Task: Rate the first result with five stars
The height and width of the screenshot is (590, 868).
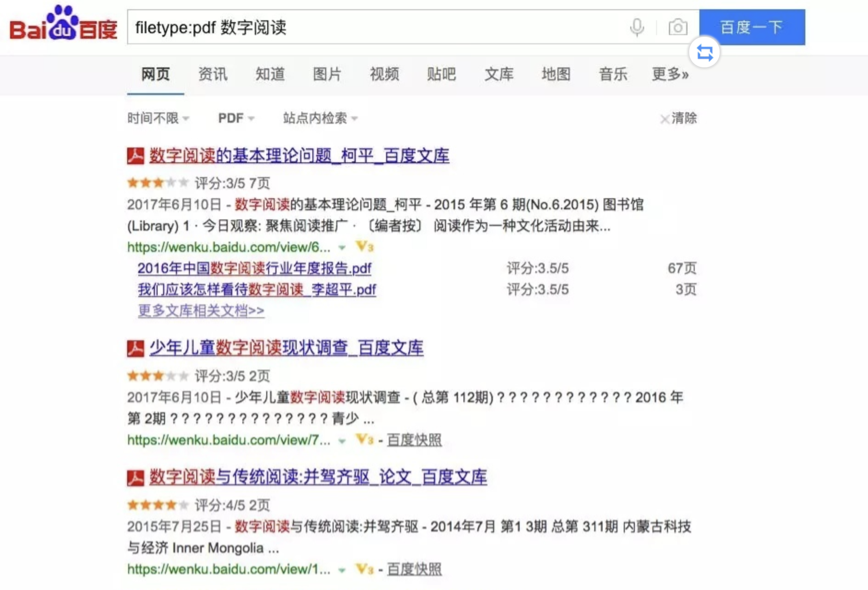Action: [184, 183]
